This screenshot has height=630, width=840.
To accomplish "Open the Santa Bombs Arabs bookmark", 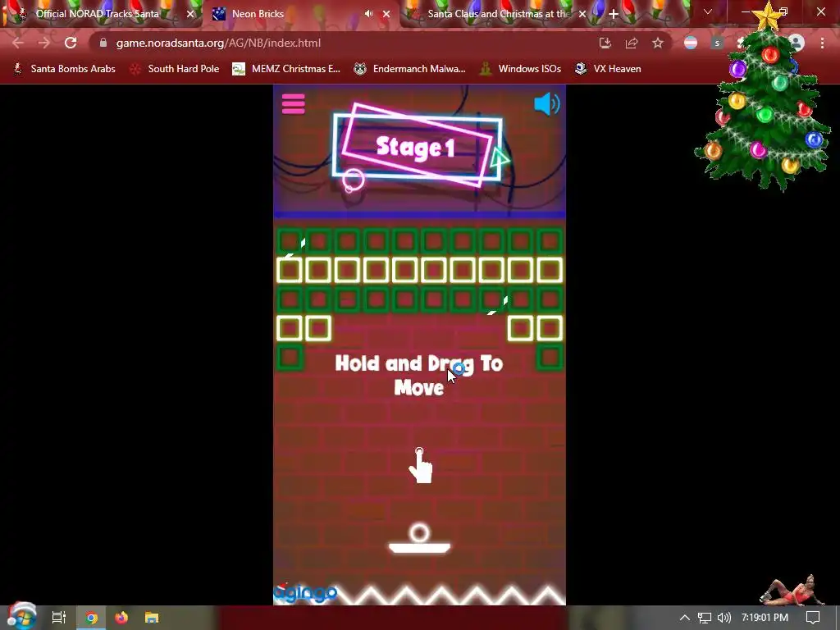I will (64, 69).
